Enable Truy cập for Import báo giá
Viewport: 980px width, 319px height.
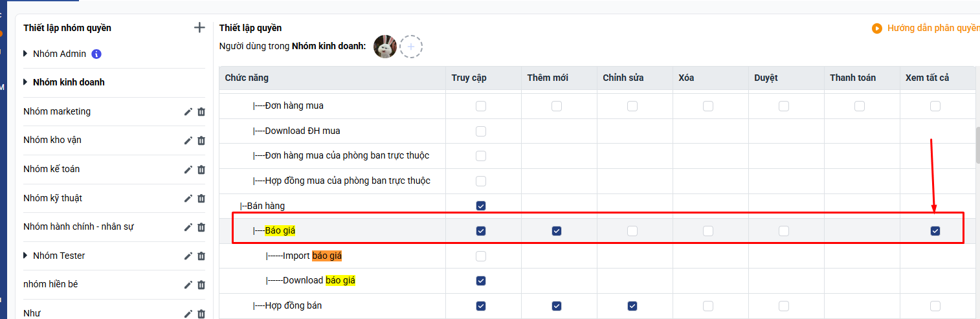pyautogui.click(x=481, y=256)
